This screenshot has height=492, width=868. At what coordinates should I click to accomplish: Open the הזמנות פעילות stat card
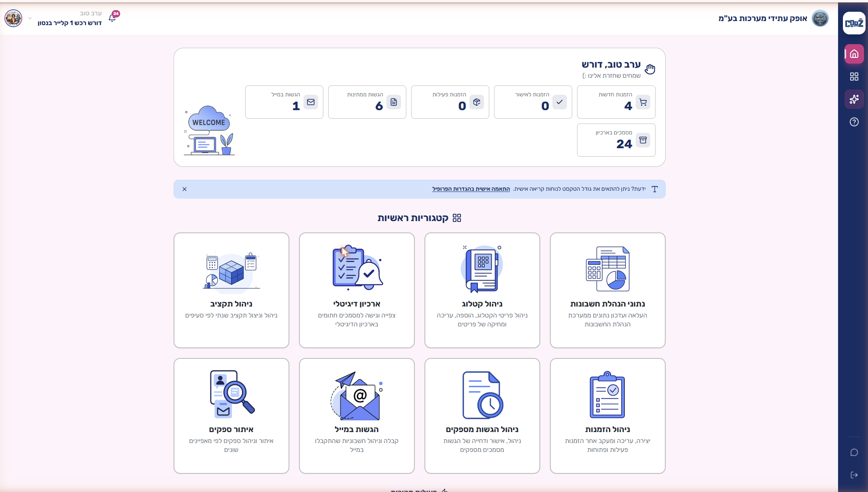[450, 102]
